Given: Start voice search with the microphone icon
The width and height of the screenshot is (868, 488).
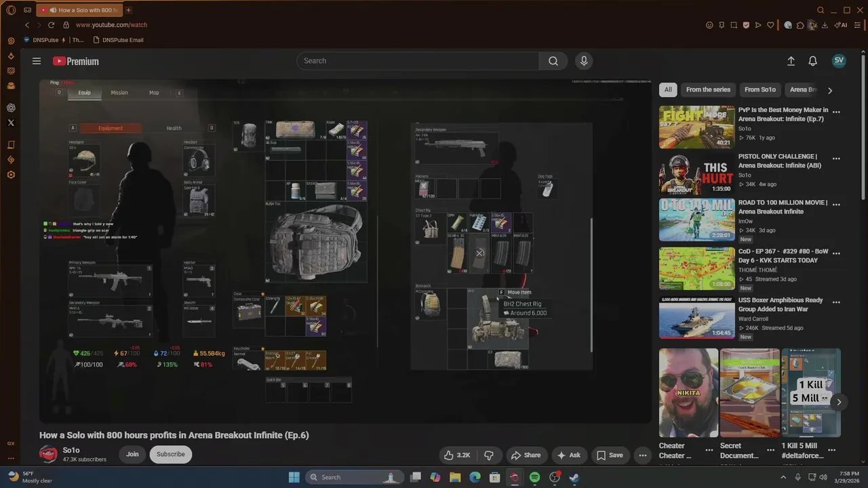Looking at the screenshot, I should (x=584, y=61).
